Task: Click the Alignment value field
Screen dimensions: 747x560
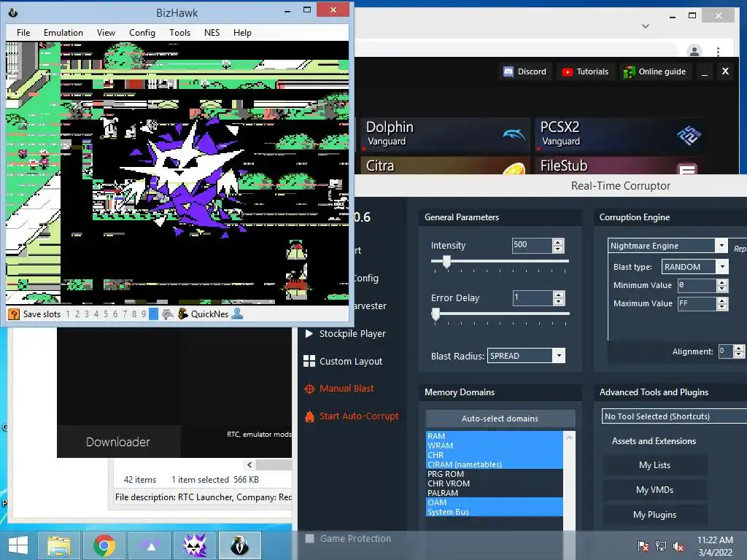Action: click(726, 351)
